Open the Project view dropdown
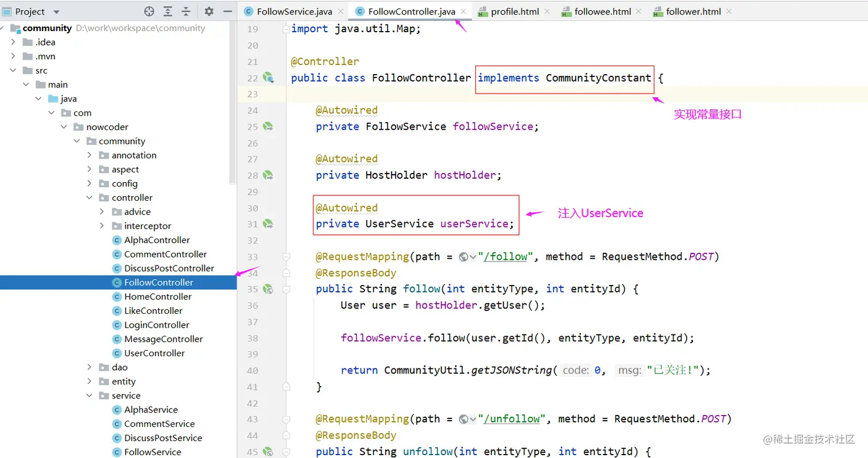This screenshot has height=458, width=868. (56, 12)
